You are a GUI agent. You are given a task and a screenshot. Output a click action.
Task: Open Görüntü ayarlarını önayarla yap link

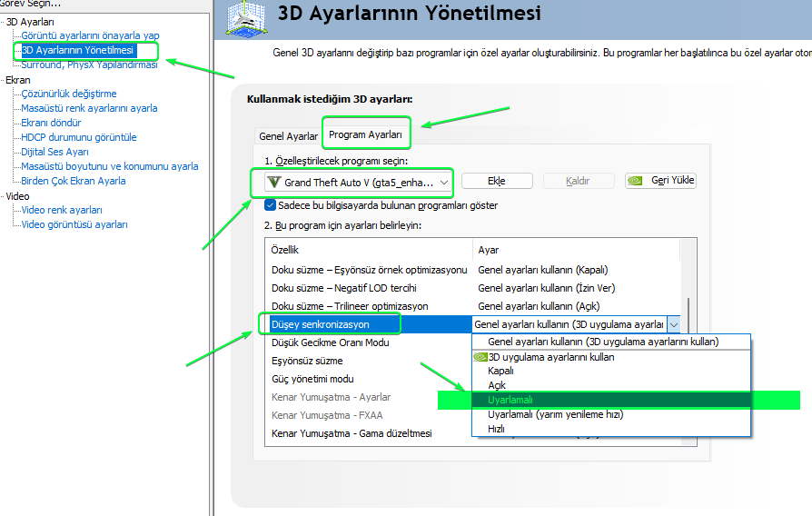coord(90,35)
